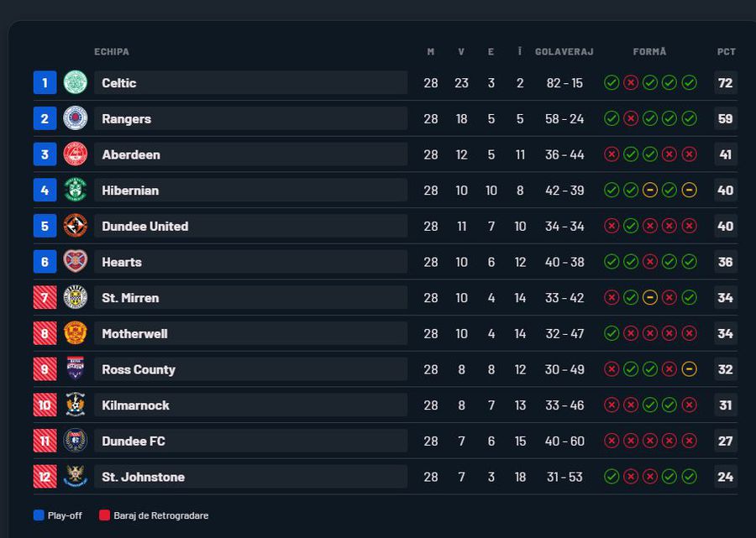
Task: Click the Hearts club crest icon
Action: click(76, 262)
